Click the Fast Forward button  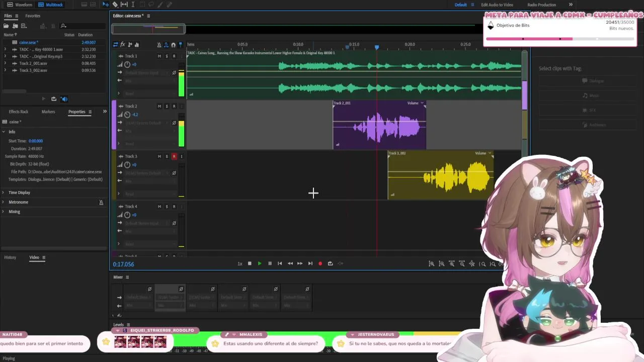tap(300, 263)
